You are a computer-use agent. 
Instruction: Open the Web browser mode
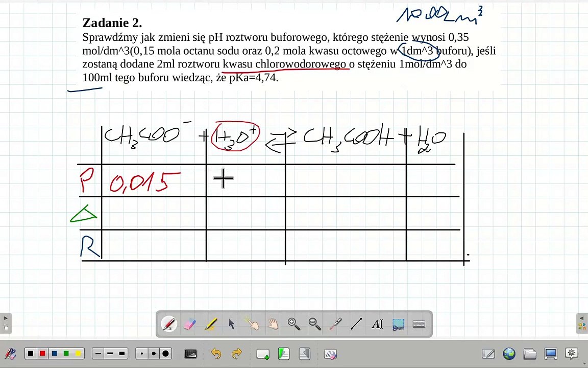point(509,354)
